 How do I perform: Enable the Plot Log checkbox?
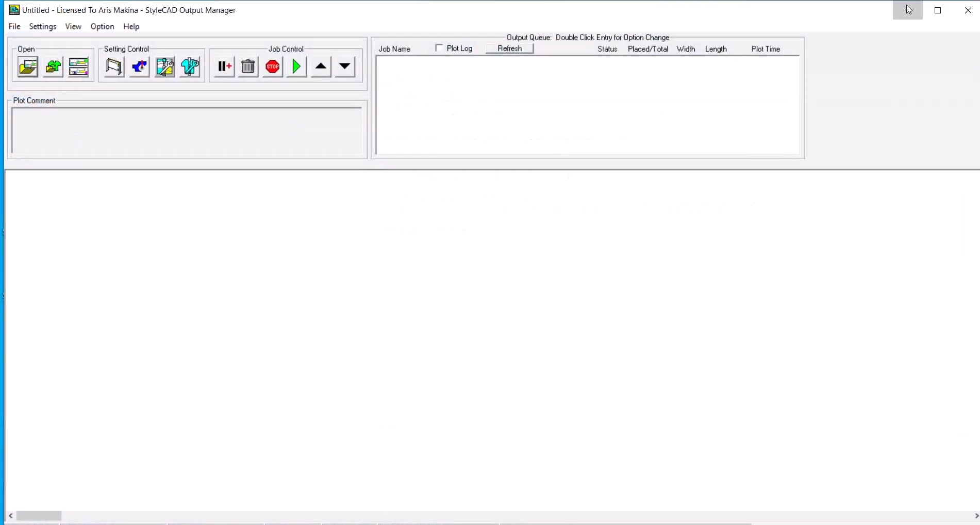tap(439, 48)
